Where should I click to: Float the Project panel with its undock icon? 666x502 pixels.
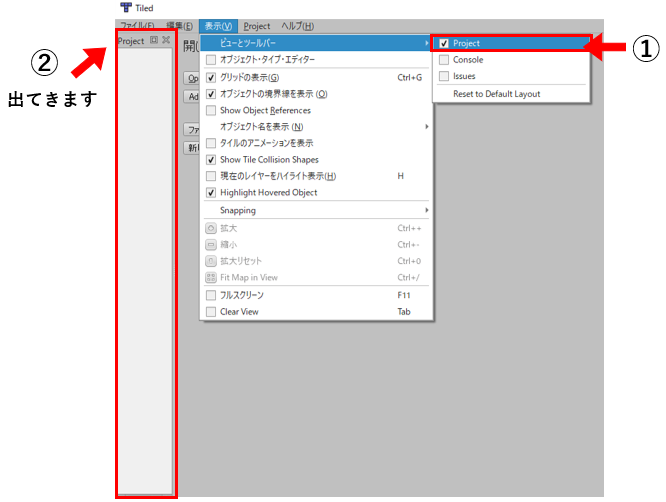154,40
